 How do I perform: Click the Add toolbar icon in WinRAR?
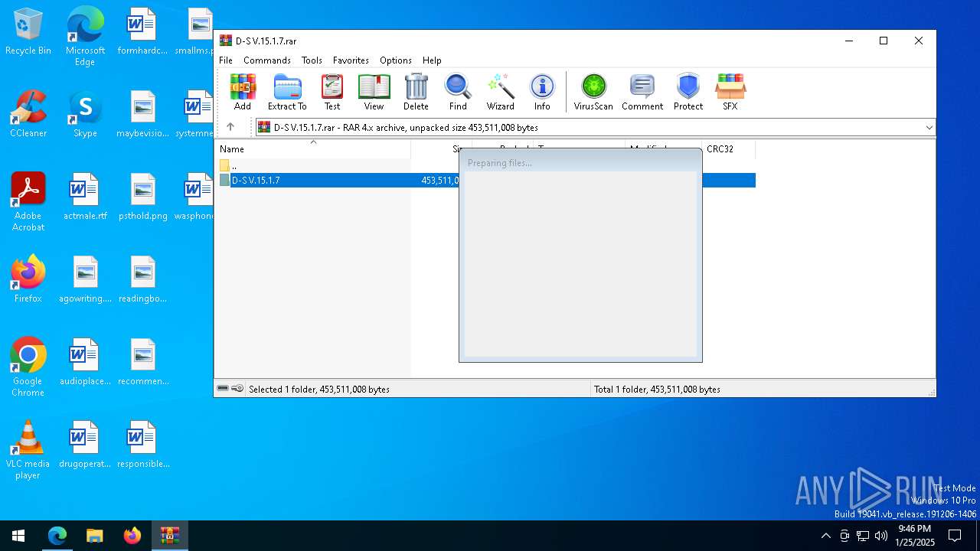pos(243,93)
